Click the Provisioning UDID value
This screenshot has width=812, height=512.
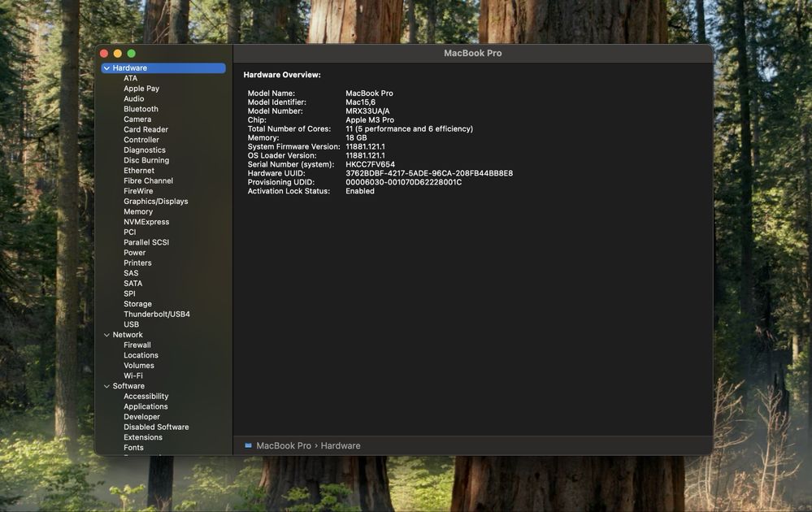(x=404, y=182)
